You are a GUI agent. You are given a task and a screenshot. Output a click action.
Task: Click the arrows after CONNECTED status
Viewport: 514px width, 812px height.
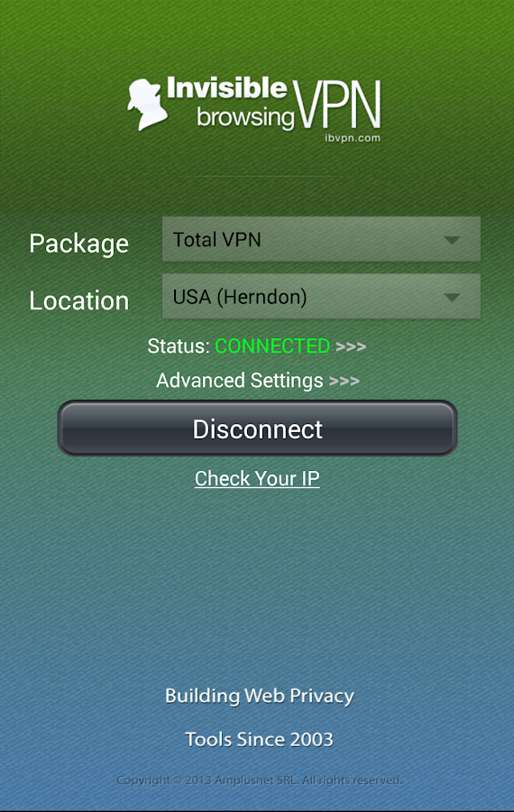[351, 346]
